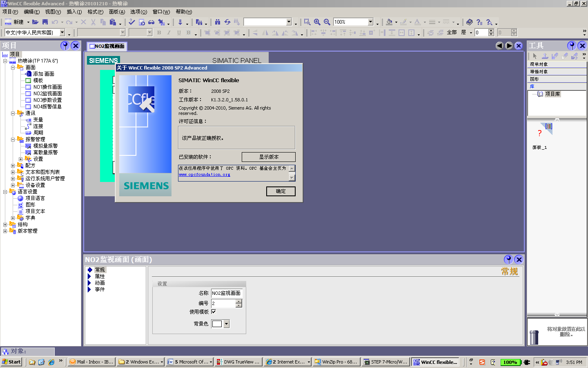Screen dimensions: 588x368
Task: Expand the 版本管理 tree node
Action: (5, 231)
